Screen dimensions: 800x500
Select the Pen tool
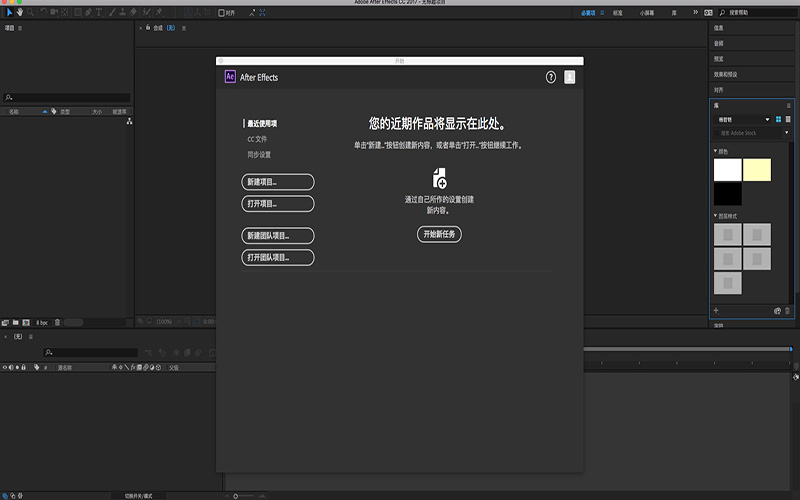point(89,12)
